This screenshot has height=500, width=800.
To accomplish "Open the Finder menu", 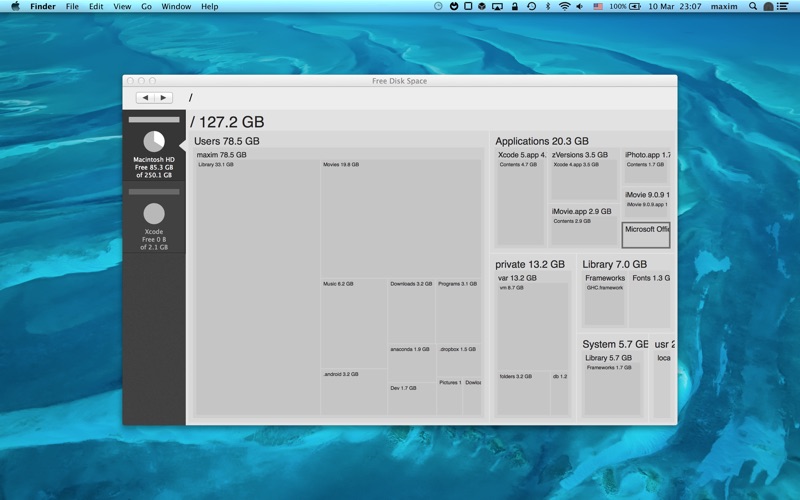I will pos(43,6).
